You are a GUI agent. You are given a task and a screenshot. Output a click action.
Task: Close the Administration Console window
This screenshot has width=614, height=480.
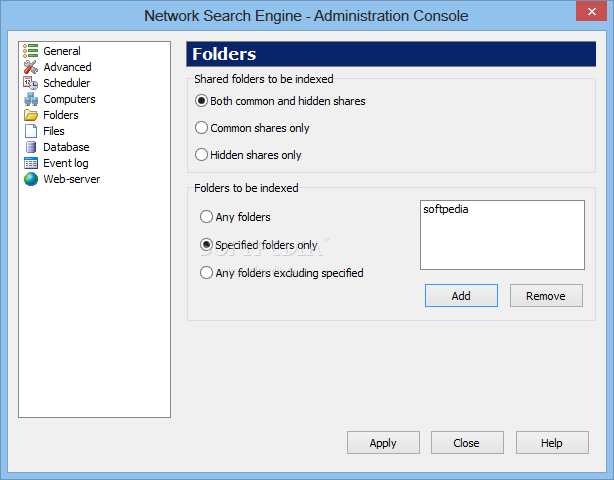591,11
